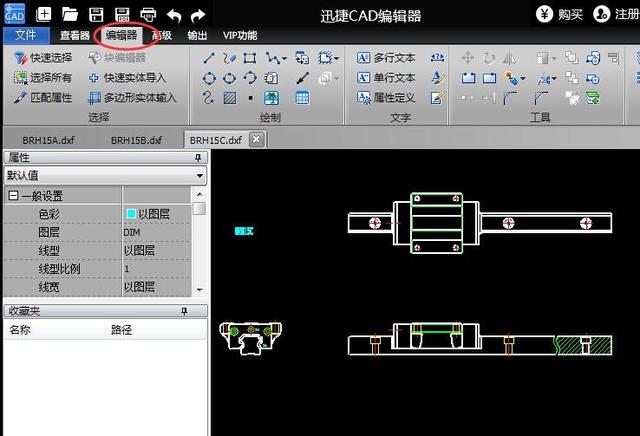Click Match Properties (匹配属性)
Screen dimensions: 640x436
tap(43, 98)
